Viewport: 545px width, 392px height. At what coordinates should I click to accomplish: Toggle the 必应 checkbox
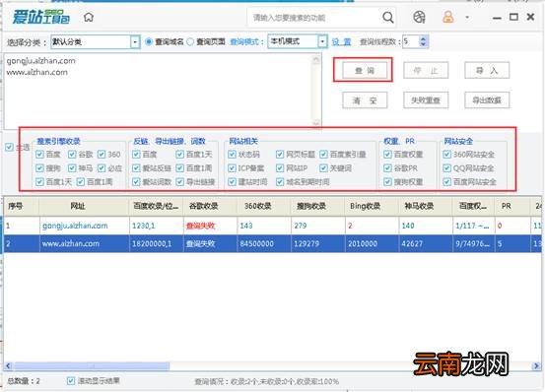[102, 168]
